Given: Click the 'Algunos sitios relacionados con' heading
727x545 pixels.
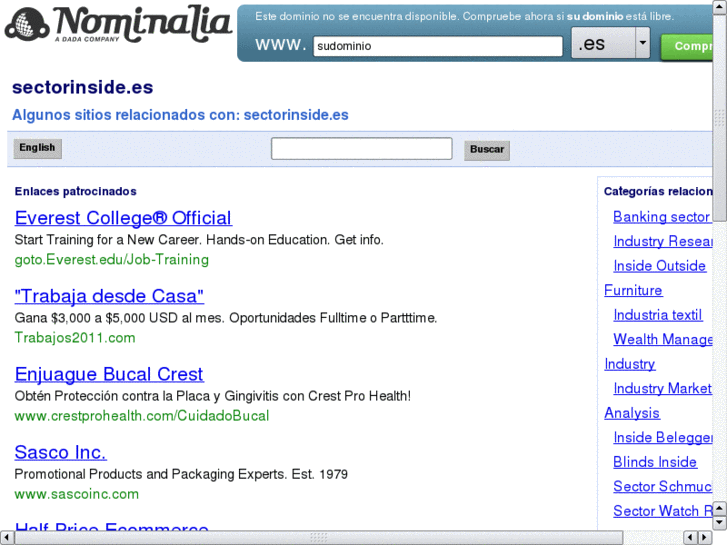Looking at the screenshot, I should coord(180,115).
